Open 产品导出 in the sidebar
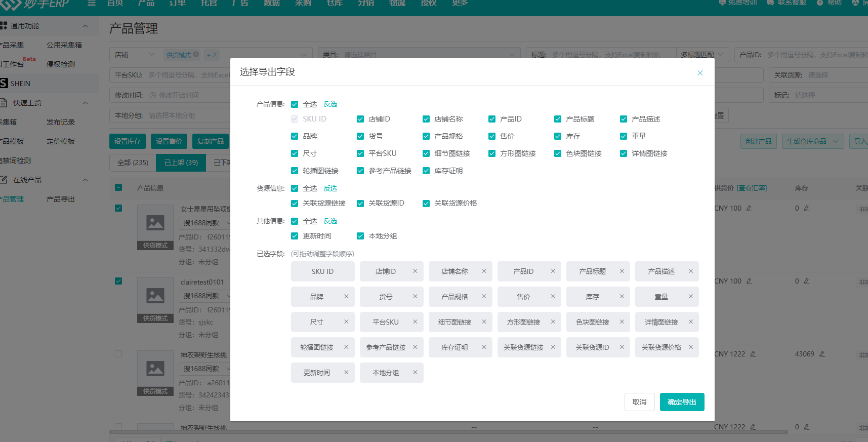 click(x=61, y=199)
